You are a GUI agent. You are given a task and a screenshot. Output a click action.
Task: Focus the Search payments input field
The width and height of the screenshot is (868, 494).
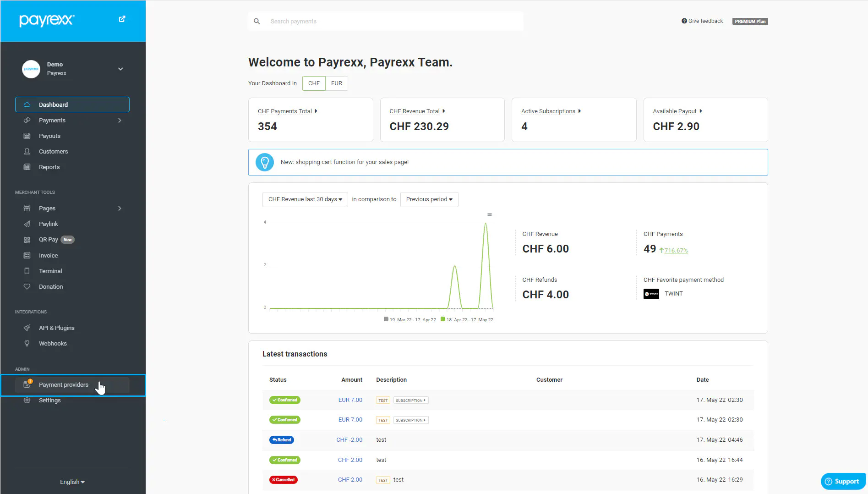[x=394, y=22]
